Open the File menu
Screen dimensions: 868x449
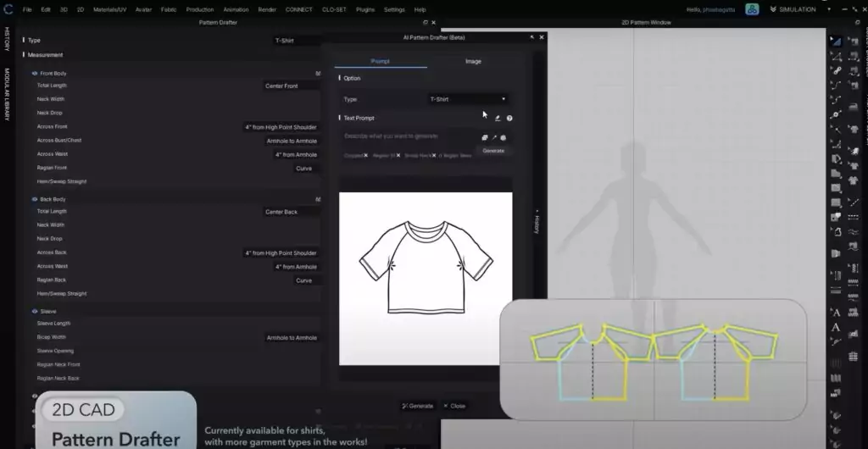(x=27, y=10)
